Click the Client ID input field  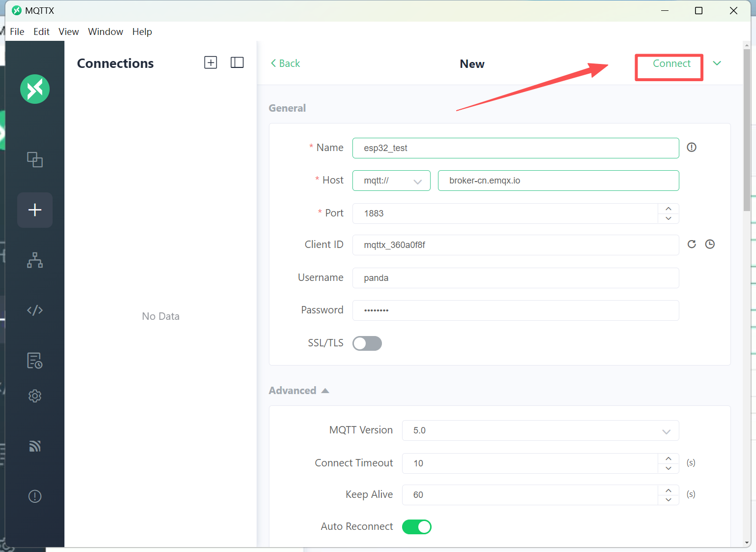coord(516,245)
